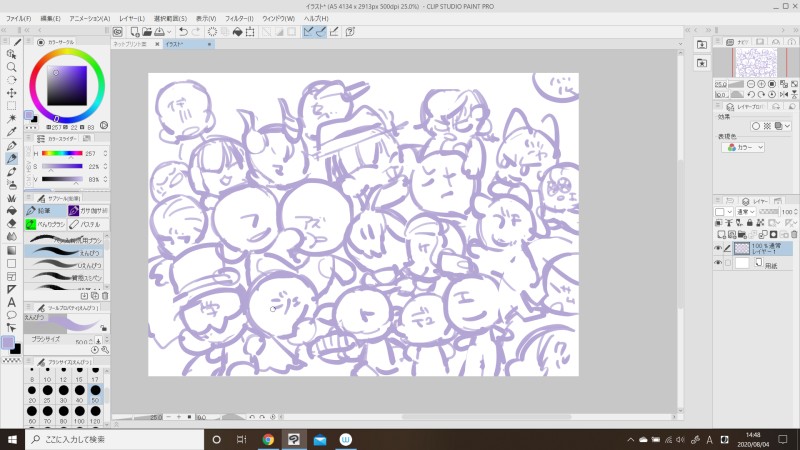Image resolution: width=800 pixels, height=450 pixels.
Task: Expand the 表現色 color mode dropdown
Action: click(x=744, y=147)
